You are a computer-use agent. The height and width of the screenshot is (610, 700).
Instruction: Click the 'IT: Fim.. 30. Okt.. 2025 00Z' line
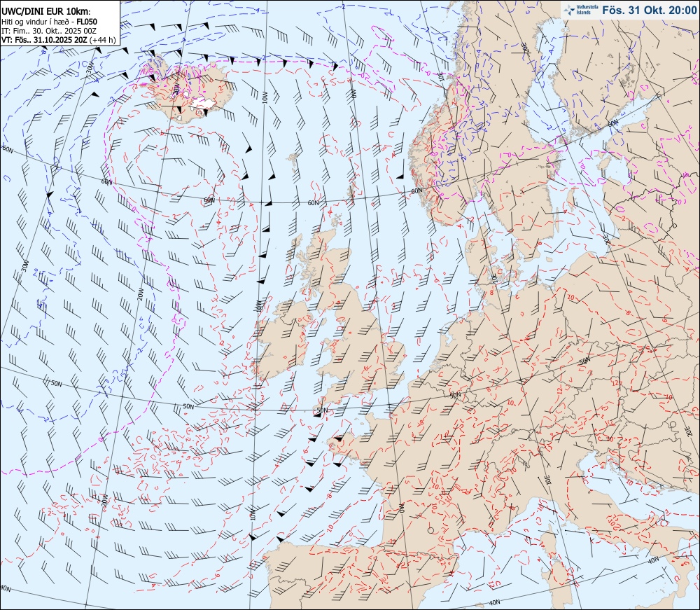(49, 30)
